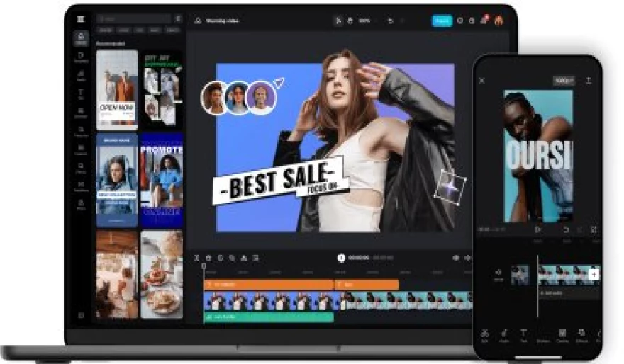Open the Text tool on the phone toolbar
Screen dimensions: 624x364
(x=523, y=336)
